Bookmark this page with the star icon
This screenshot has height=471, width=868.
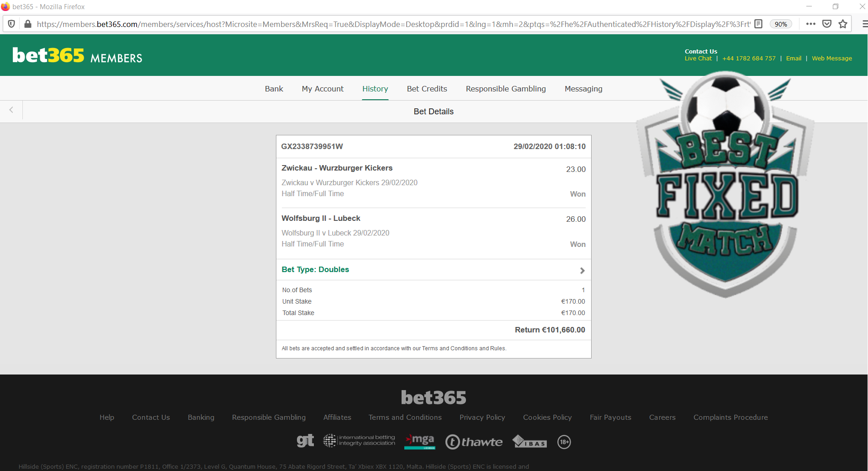click(x=843, y=24)
